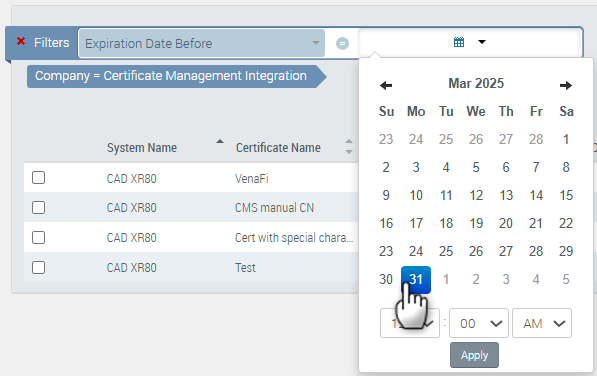Image resolution: width=597 pixels, height=376 pixels.
Task: Click the Mar 2025 month header
Action: pos(476,83)
